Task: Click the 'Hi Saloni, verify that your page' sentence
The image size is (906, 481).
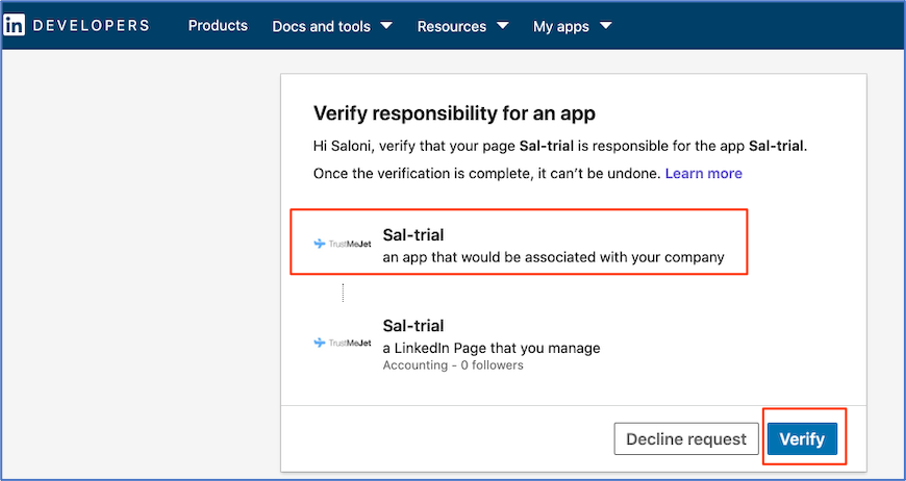Action: (560, 146)
